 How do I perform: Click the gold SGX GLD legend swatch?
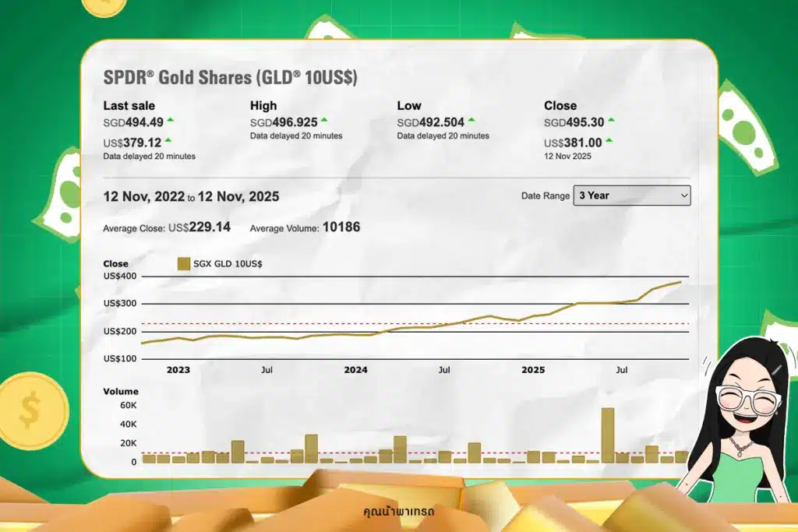click(184, 264)
